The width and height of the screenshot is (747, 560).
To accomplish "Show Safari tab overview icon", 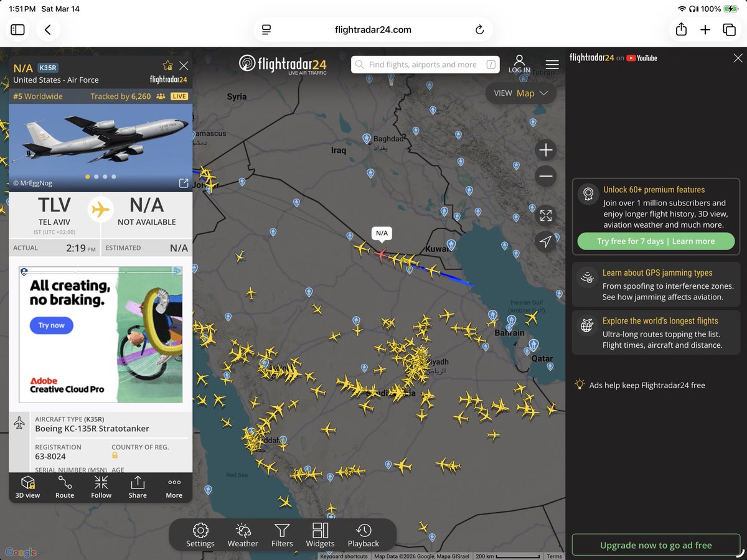I will (x=729, y=30).
